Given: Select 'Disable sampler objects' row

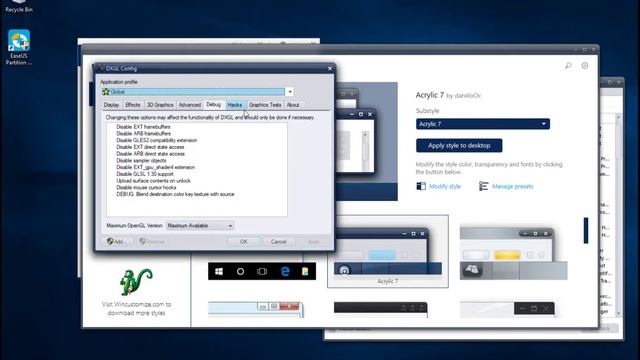Looking at the screenshot, I should [x=141, y=161].
